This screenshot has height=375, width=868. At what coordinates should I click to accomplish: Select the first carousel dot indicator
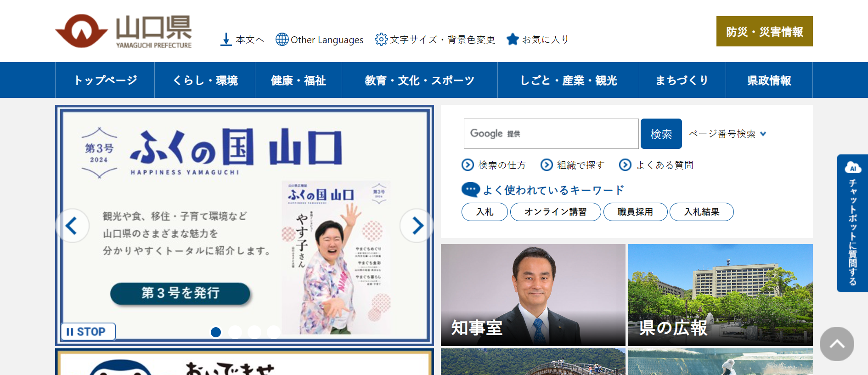pyautogui.click(x=216, y=332)
